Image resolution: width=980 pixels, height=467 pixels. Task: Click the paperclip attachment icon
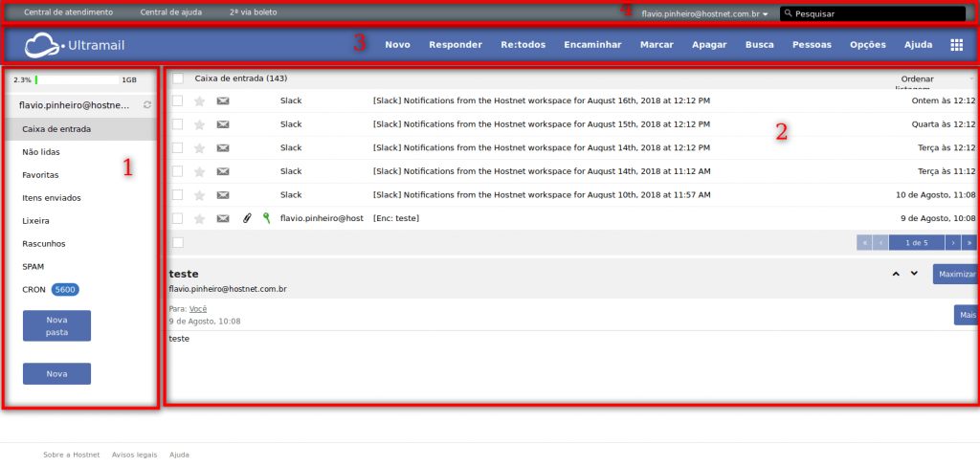click(x=246, y=218)
